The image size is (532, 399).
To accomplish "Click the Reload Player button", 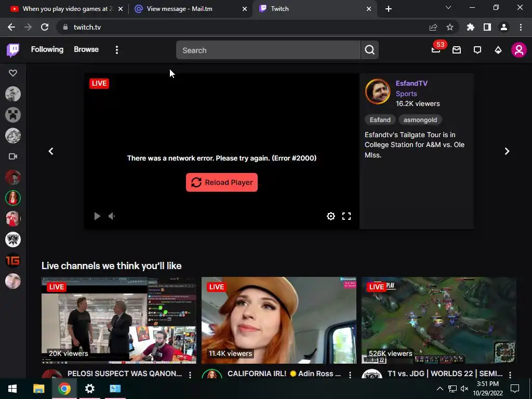I will pos(221,182).
